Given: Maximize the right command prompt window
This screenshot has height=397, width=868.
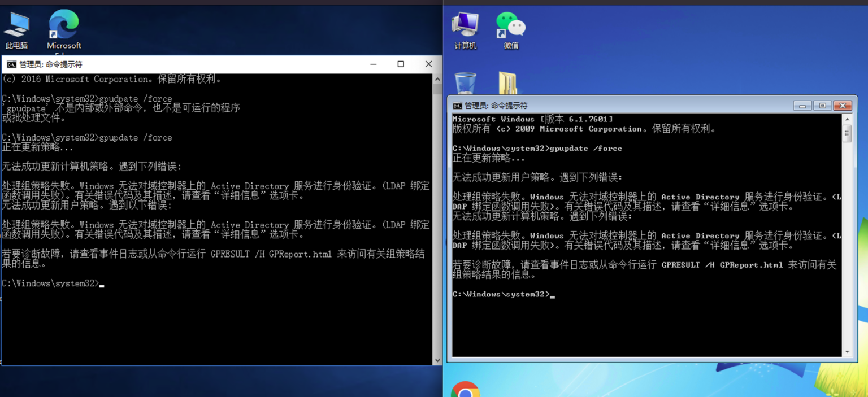Looking at the screenshot, I should 822,106.
